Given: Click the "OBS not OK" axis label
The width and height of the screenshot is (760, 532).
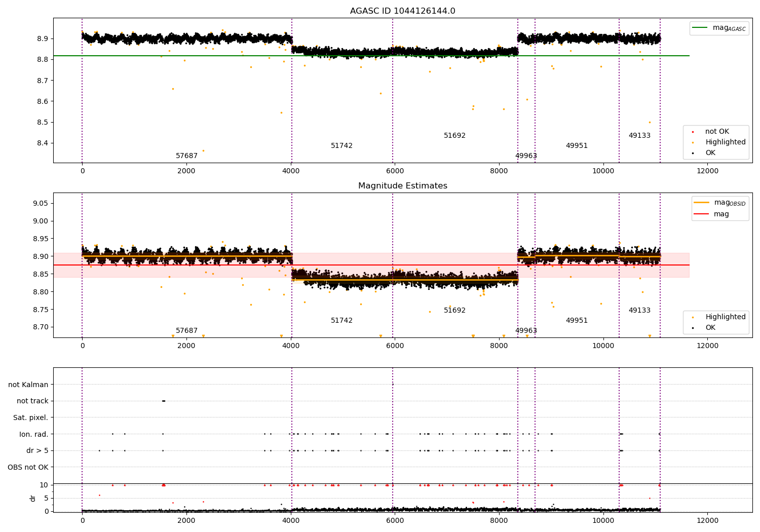Looking at the screenshot, I should coord(28,467).
